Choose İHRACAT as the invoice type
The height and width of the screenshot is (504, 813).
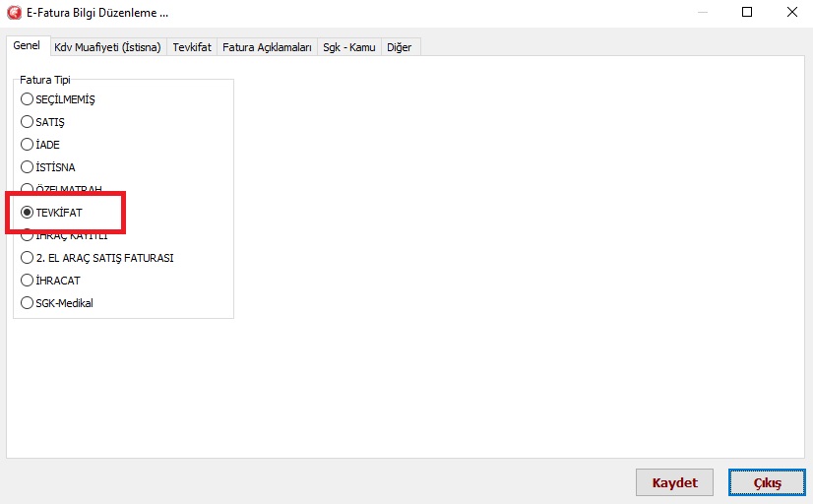pos(28,281)
